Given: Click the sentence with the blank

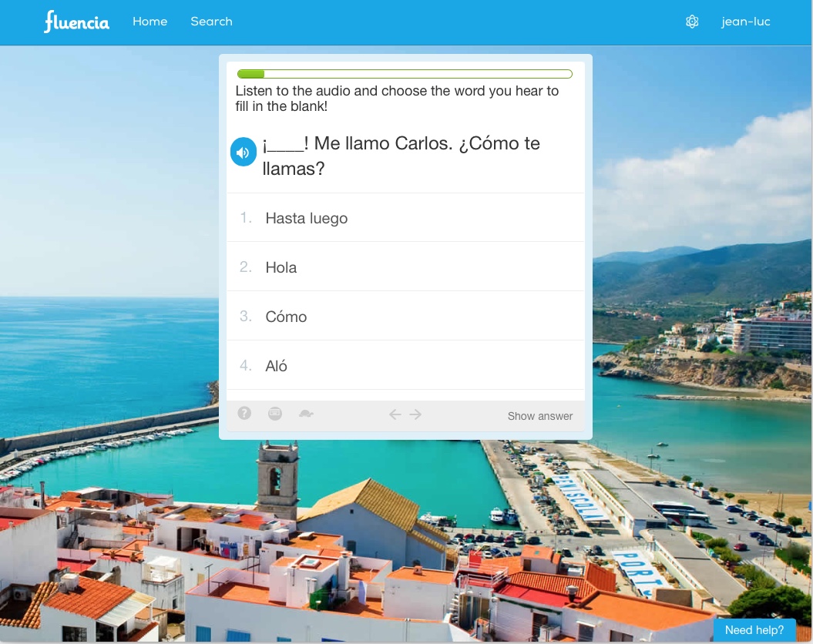Looking at the screenshot, I should (x=401, y=156).
